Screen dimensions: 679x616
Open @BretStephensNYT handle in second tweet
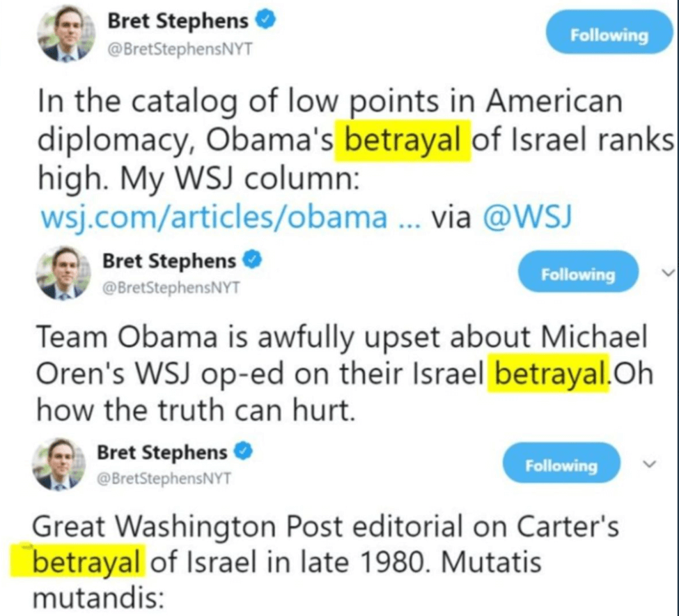click(171, 288)
